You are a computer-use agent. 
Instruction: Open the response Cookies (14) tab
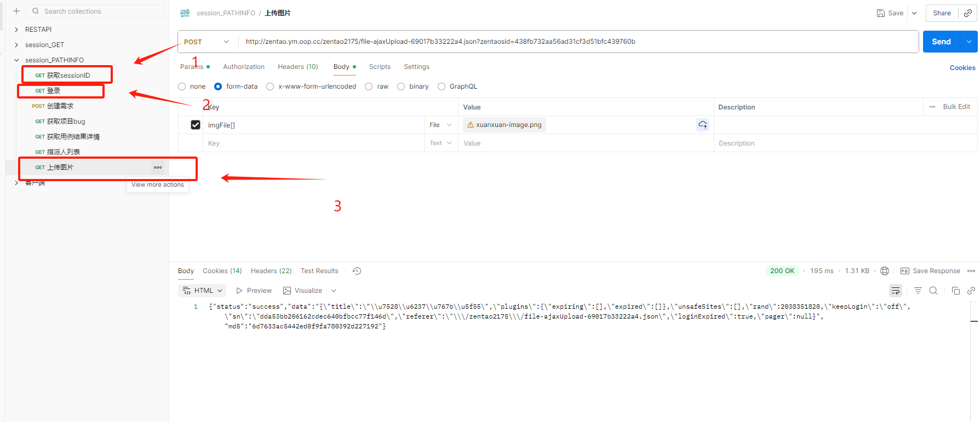coord(222,271)
